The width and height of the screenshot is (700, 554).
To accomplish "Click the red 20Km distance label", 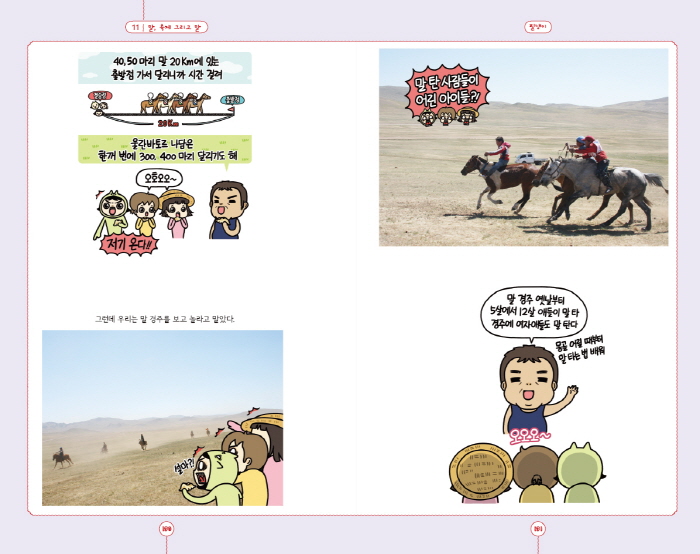I will (x=166, y=124).
